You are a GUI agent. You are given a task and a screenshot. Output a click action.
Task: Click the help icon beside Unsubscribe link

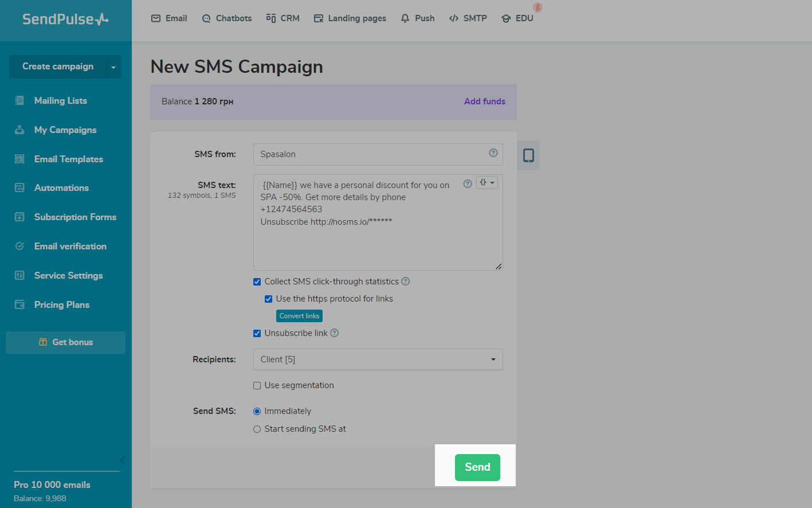335,333
